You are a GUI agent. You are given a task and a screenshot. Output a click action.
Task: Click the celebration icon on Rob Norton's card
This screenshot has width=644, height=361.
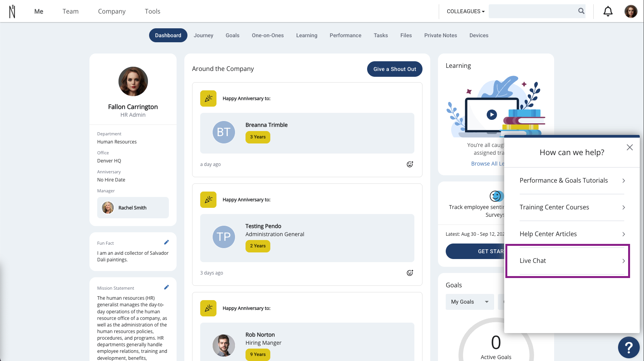pyautogui.click(x=208, y=308)
